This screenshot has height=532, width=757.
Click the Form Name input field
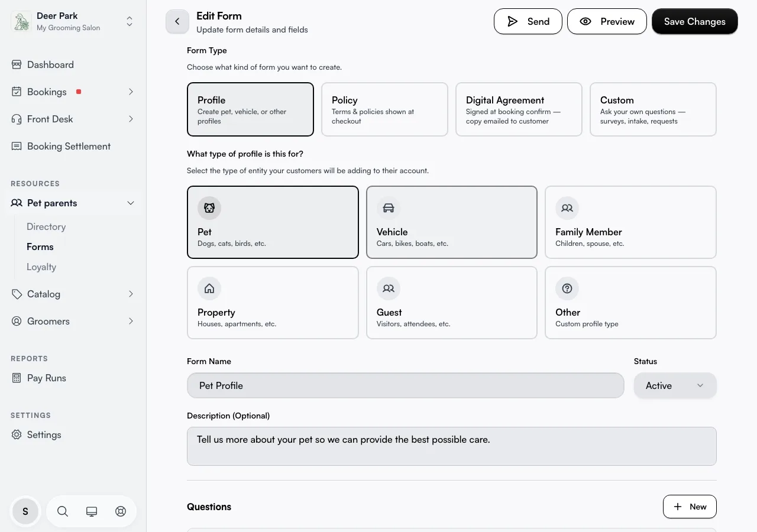coord(406,385)
